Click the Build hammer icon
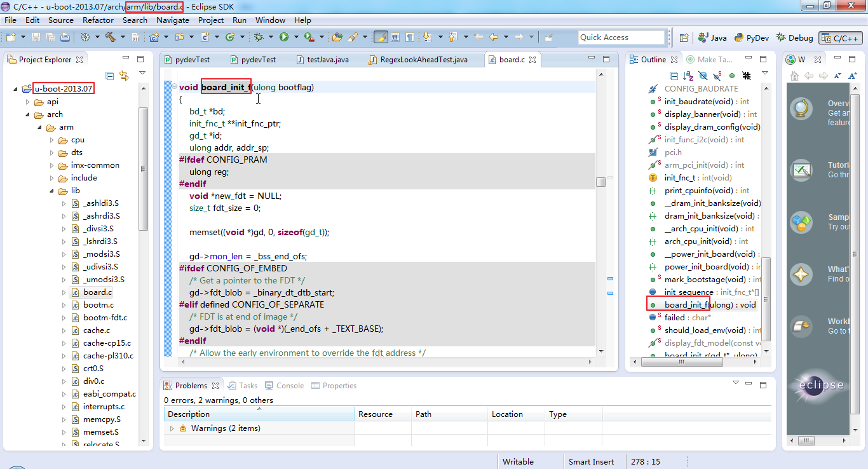 (110, 37)
